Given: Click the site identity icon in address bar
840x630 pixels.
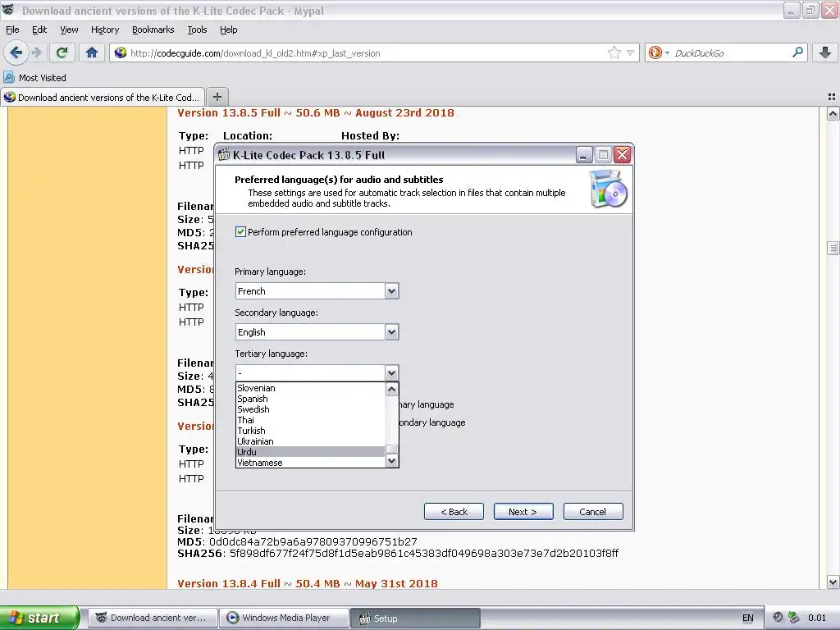Looking at the screenshot, I should coord(121,52).
